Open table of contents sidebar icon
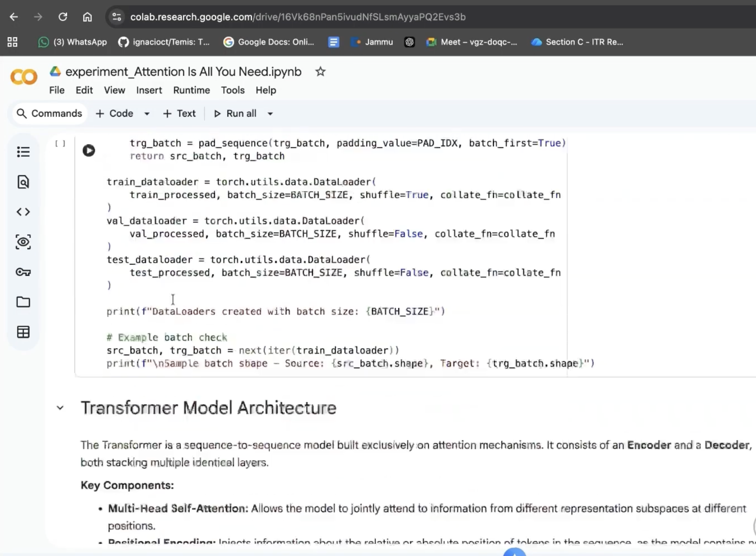Viewport: 756px width, 556px height. [x=23, y=152]
